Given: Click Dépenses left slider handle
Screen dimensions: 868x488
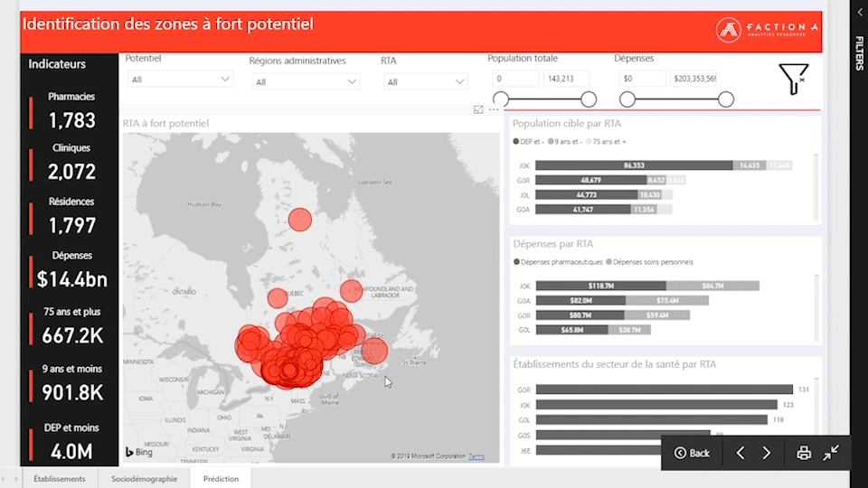Looking at the screenshot, I should (627, 99).
